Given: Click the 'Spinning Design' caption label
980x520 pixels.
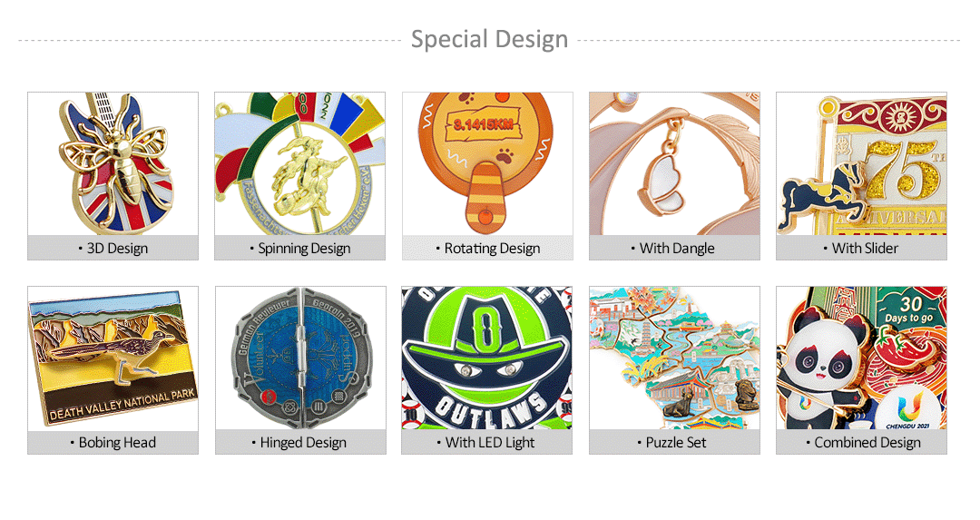Looking at the screenshot, I should tap(300, 248).
